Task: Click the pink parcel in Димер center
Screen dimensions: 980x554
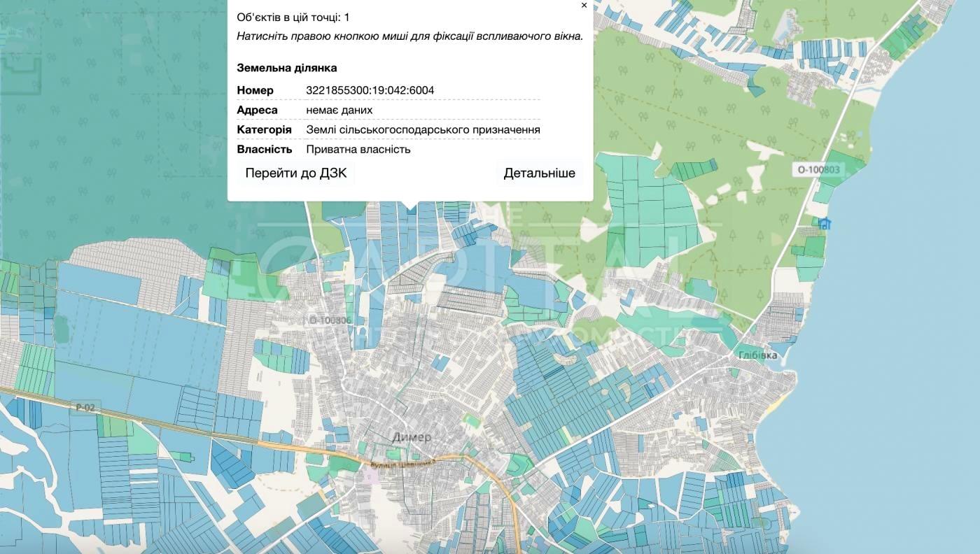Action: 369,476
